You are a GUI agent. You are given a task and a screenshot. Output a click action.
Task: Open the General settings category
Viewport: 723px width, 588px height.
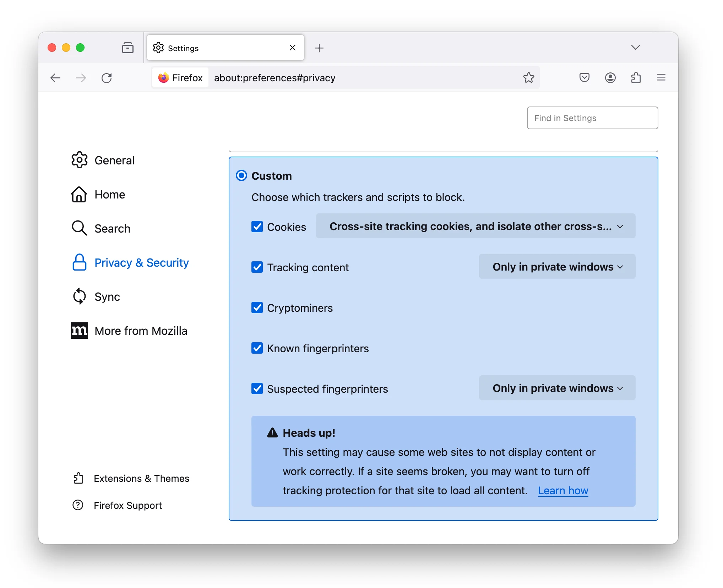103,160
